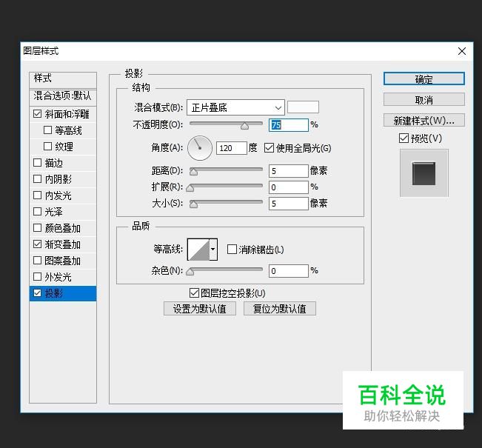The height and width of the screenshot is (448, 482).
Task: Click 复位为默认值 button
Action: pos(280,309)
